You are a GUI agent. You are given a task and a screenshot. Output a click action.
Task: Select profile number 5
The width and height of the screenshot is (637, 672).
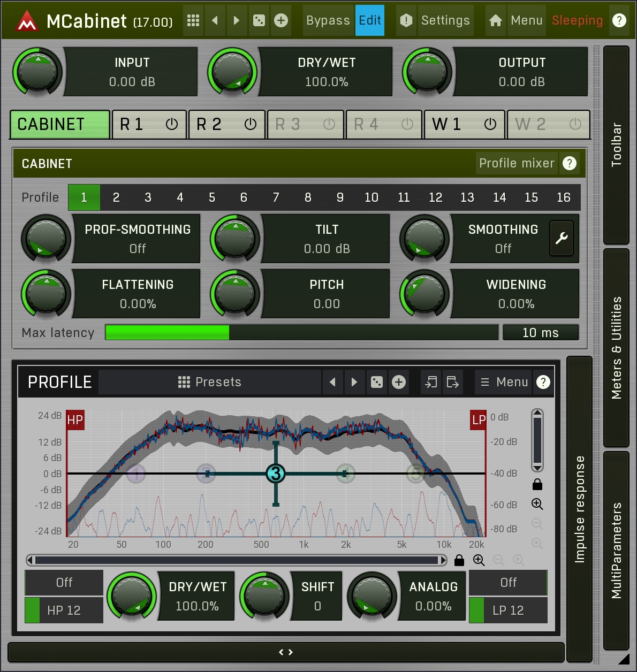(x=212, y=197)
